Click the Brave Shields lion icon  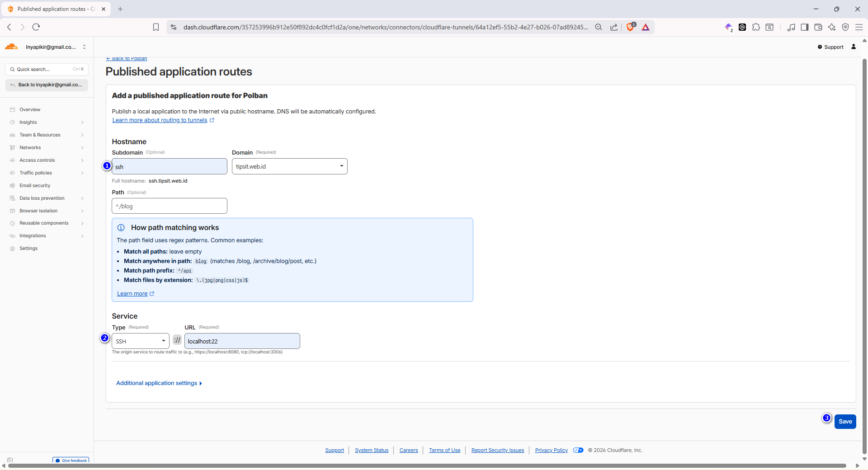631,27
